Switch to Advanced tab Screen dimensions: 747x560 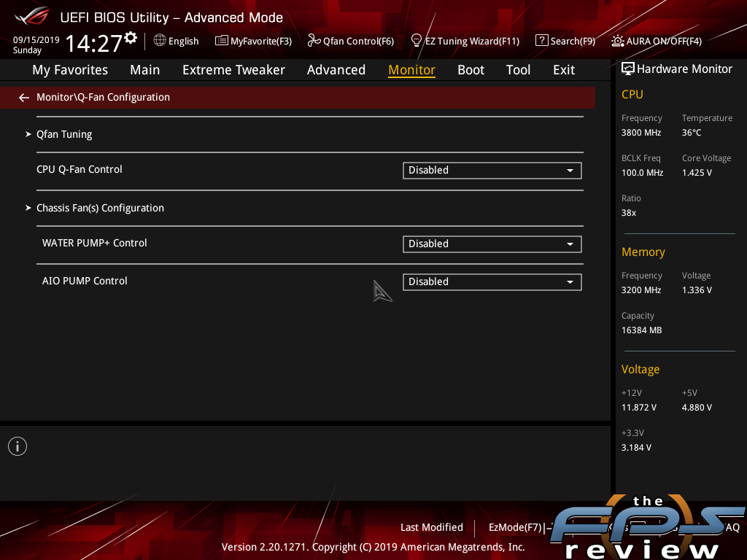point(336,70)
